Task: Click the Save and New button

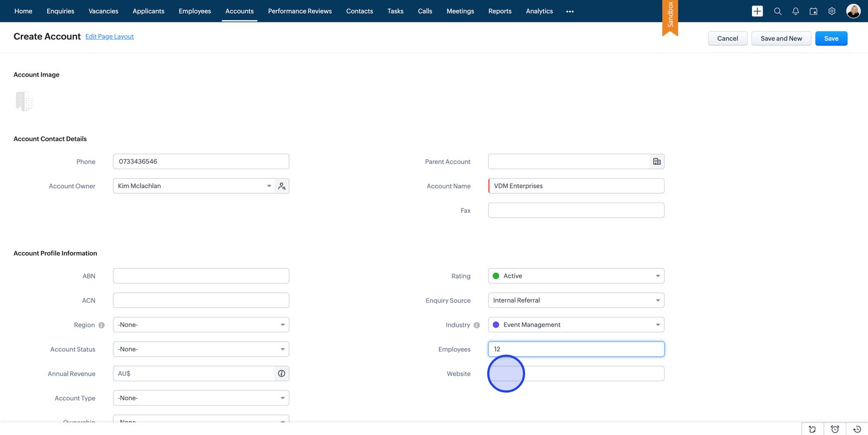Action: pos(781,39)
